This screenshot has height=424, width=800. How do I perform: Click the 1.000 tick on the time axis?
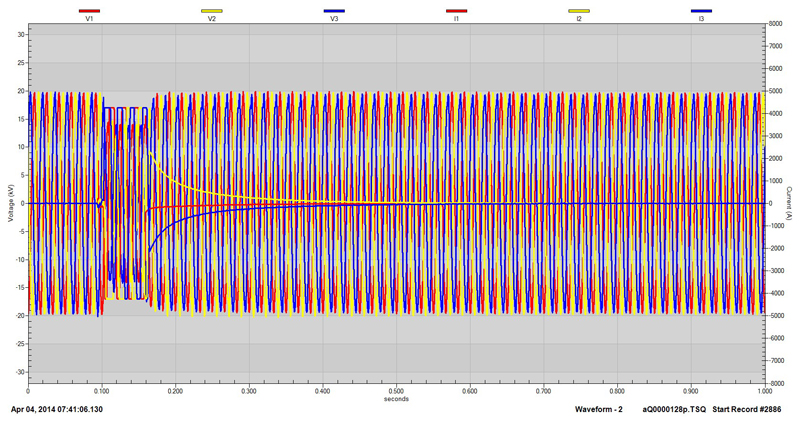[764, 391]
